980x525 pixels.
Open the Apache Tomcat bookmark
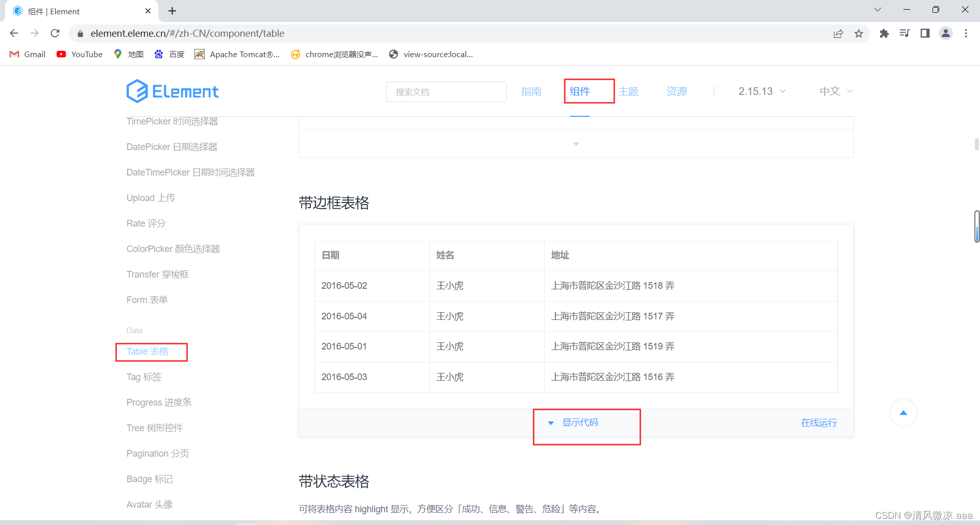pyautogui.click(x=237, y=54)
